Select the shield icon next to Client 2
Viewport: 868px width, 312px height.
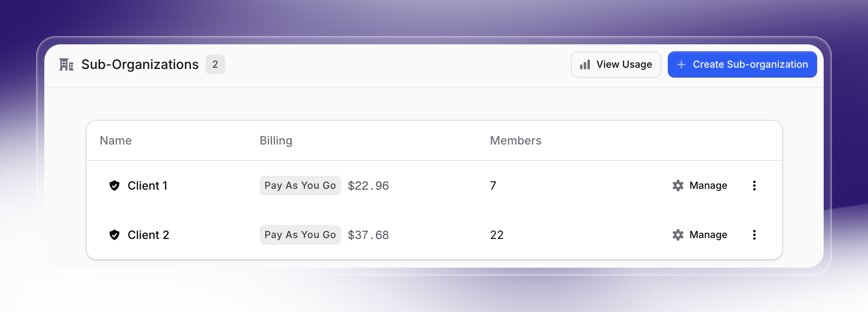click(115, 234)
